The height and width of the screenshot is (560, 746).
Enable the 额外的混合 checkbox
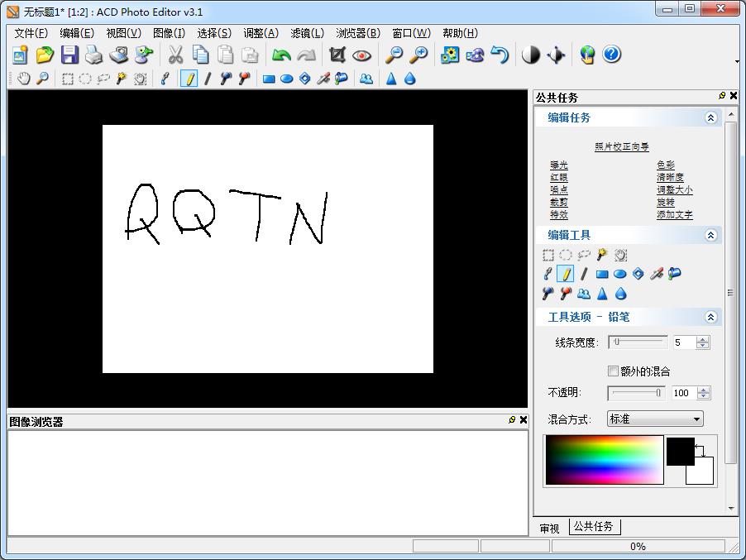point(613,371)
